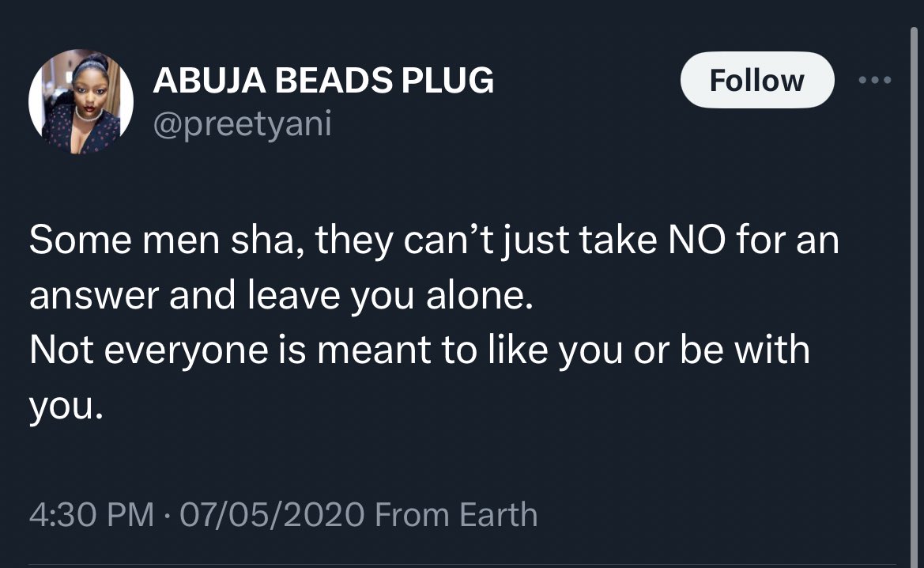The image size is (924, 568).
Task: Click the word Earth in the tweet footer
Action: pyautogui.click(x=498, y=515)
